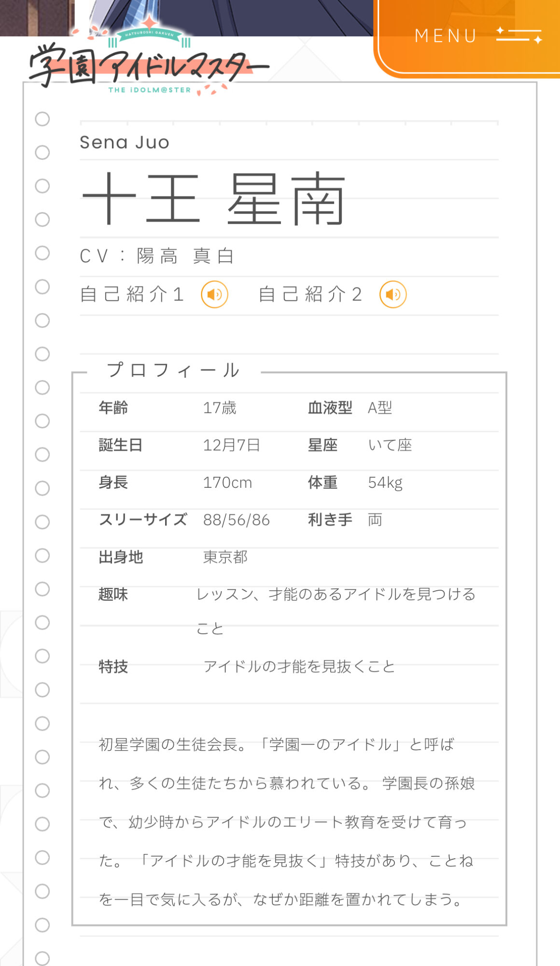Click the birthday value 12月7日
Viewport: 560px width, 966px height.
[231, 445]
